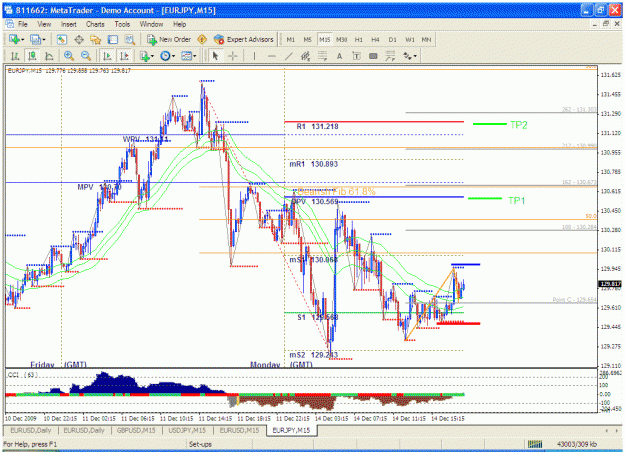Click the Templates icon

click(x=186, y=56)
